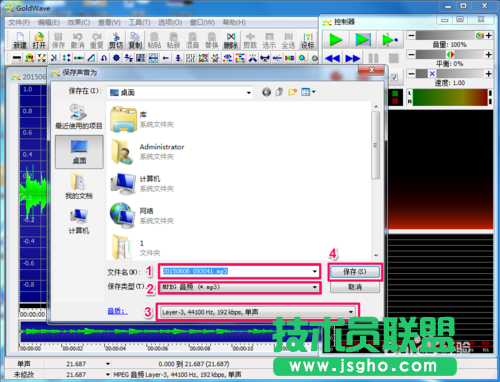Click the Delete (删除) toolbar icon
This screenshot has height=382, width=500.
click(231, 40)
